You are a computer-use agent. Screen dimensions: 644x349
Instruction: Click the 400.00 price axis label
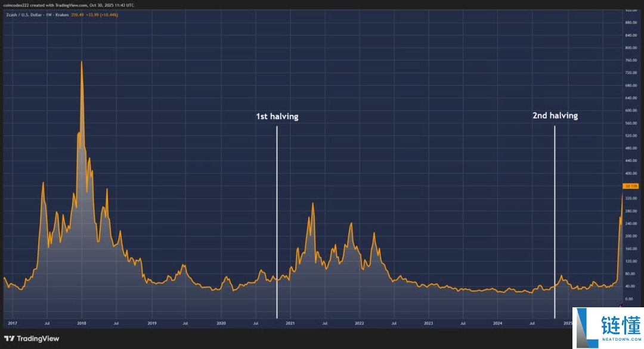(630, 173)
